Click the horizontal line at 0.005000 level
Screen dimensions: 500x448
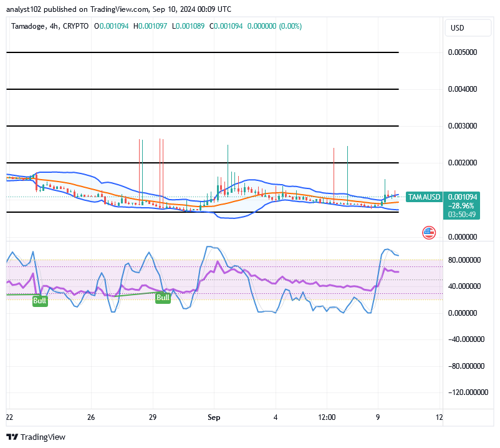click(x=203, y=52)
